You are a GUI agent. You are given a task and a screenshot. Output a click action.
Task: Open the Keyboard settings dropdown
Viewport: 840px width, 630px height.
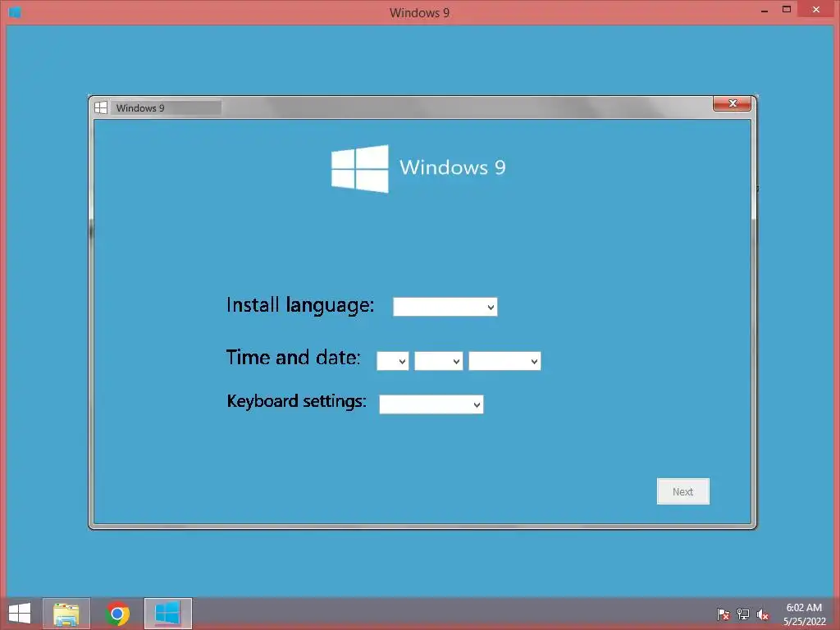tap(431, 404)
